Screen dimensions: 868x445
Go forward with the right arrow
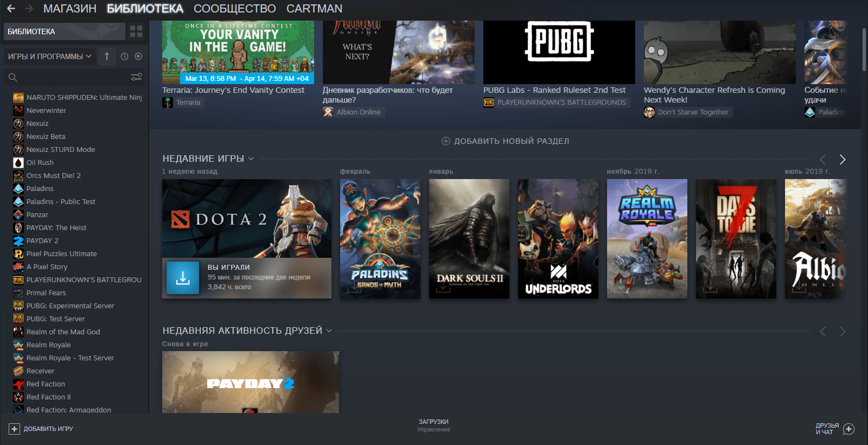[29, 9]
